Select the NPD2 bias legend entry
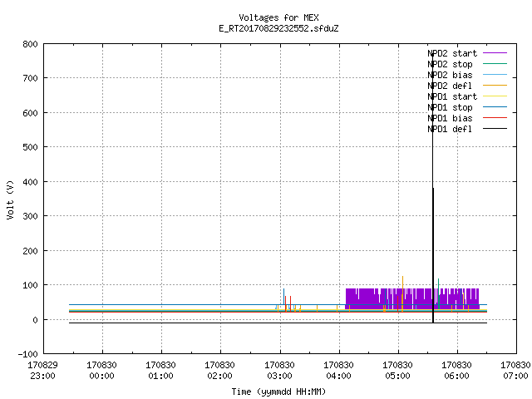The image size is (532, 399). 450,75
